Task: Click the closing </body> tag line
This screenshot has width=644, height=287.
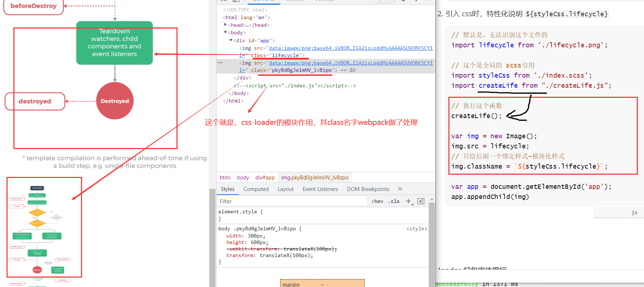Action: (x=239, y=93)
